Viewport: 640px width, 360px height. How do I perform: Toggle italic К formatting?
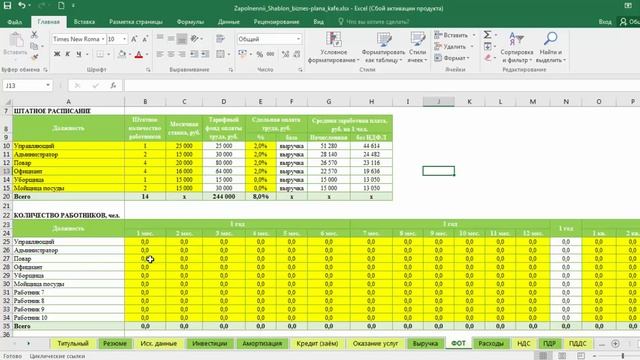(x=67, y=54)
